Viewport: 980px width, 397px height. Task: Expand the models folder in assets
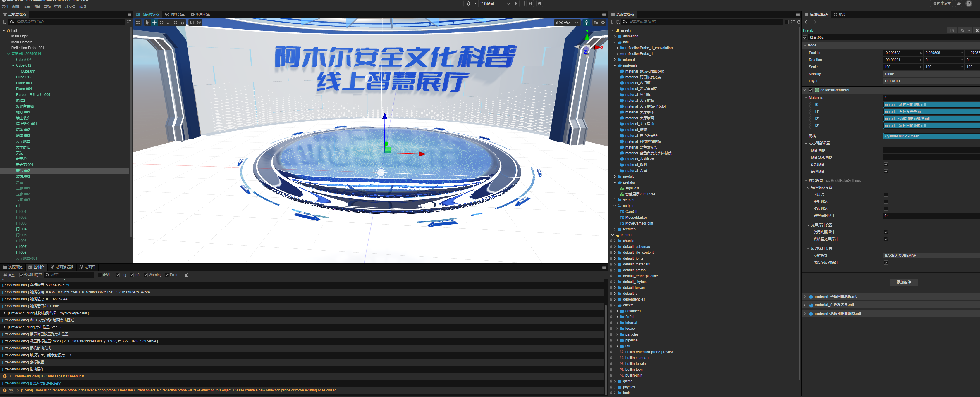(x=615, y=177)
